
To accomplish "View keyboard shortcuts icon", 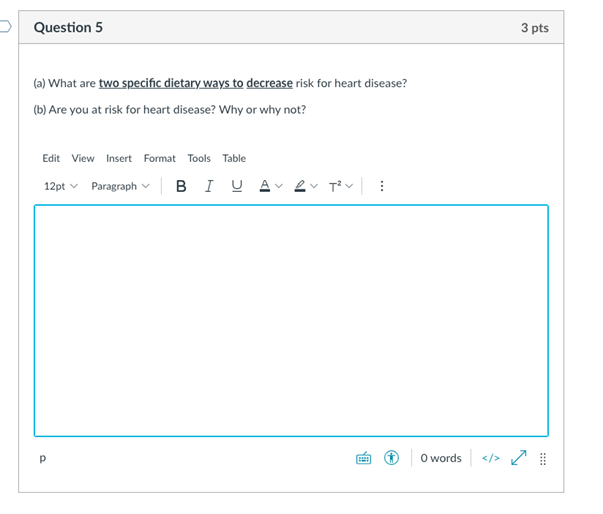I will coord(363,458).
